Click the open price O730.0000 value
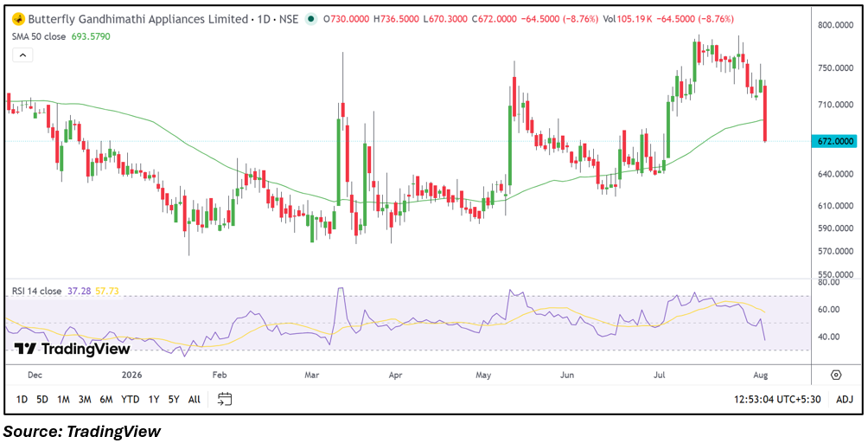The image size is (868, 443). click(347, 19)
